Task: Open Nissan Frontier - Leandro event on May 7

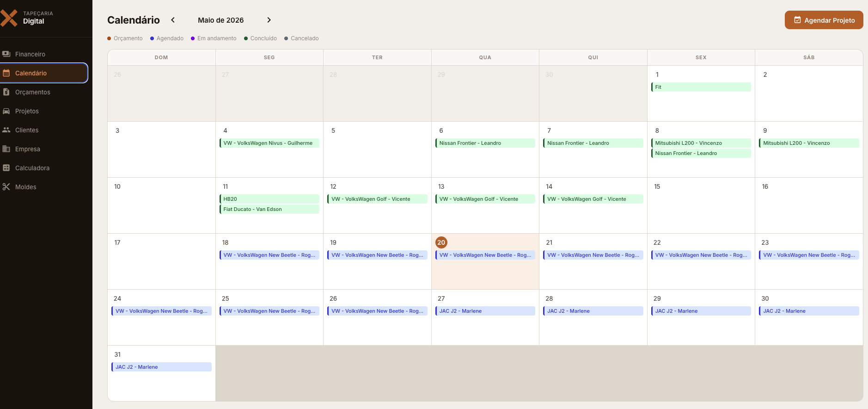Action: 593,143
